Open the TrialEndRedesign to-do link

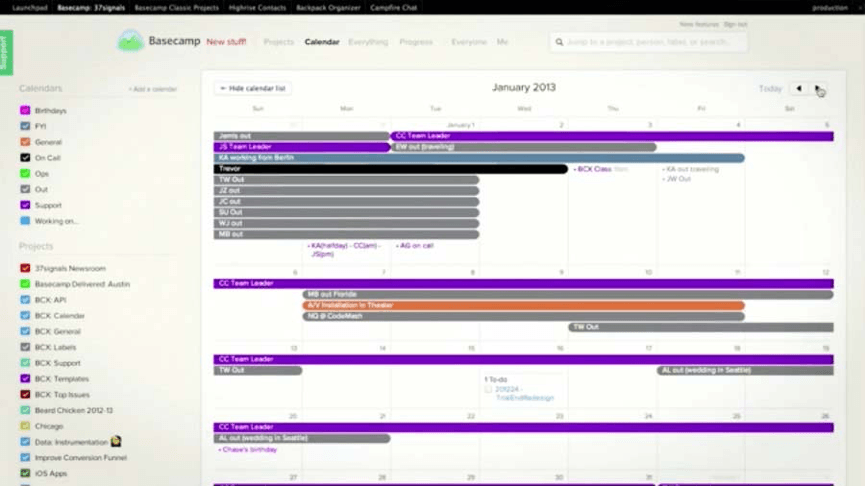tap(524, 393)
